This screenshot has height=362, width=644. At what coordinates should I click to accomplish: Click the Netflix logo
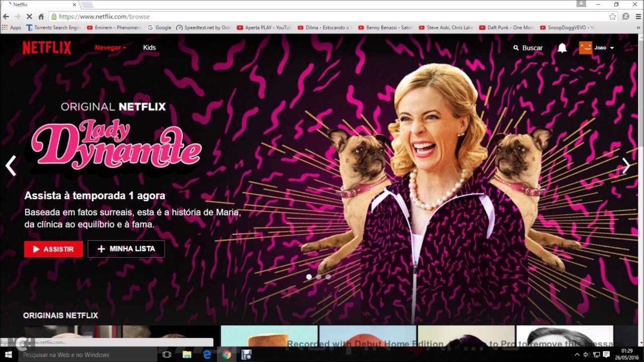47,48
